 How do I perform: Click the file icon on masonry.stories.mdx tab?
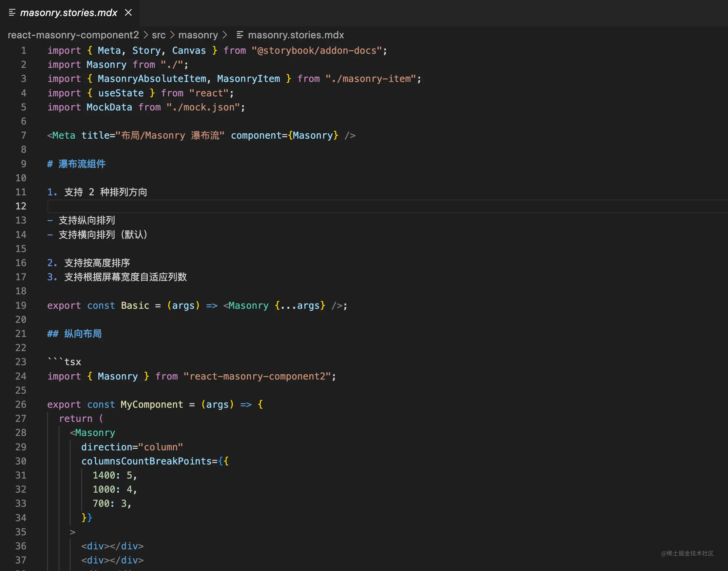click(x=12, y=13)
